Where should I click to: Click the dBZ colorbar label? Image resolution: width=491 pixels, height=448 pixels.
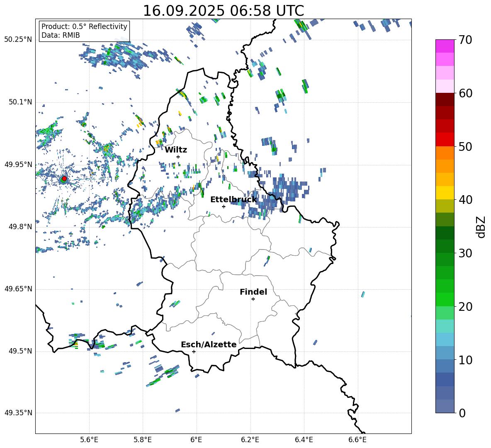(481, 227)
